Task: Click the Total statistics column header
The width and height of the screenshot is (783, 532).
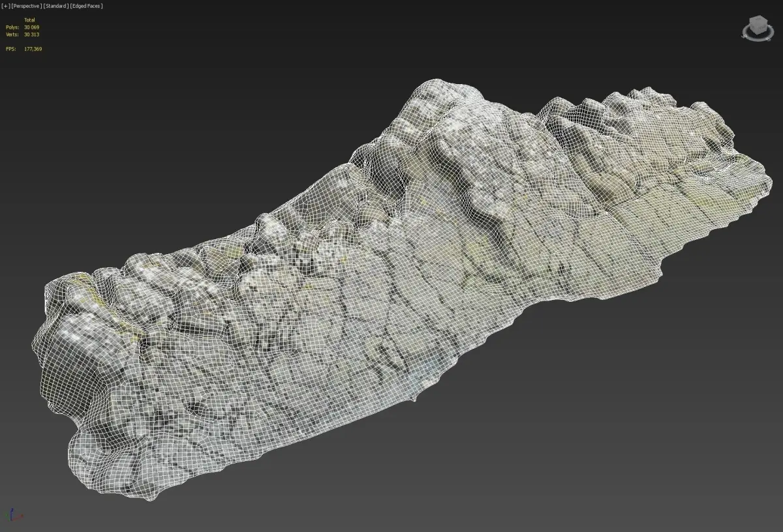Action: click(x=29, y=20)
